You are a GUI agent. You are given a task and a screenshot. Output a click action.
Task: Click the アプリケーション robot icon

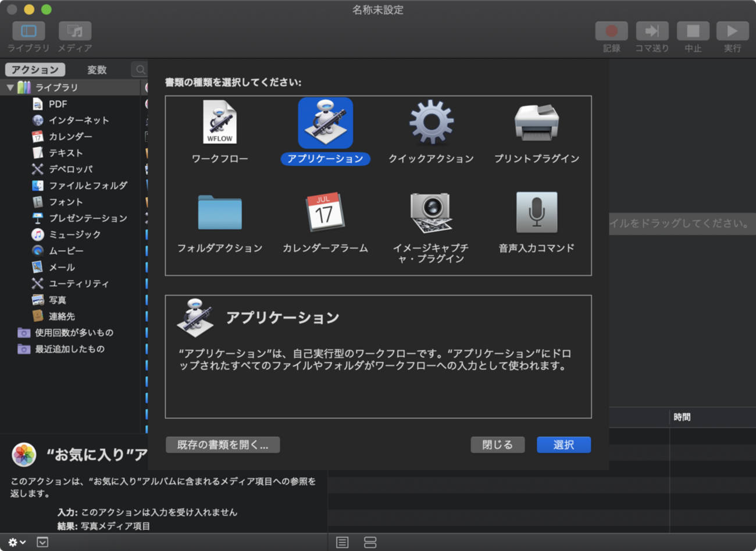click(x=325, y=123)
